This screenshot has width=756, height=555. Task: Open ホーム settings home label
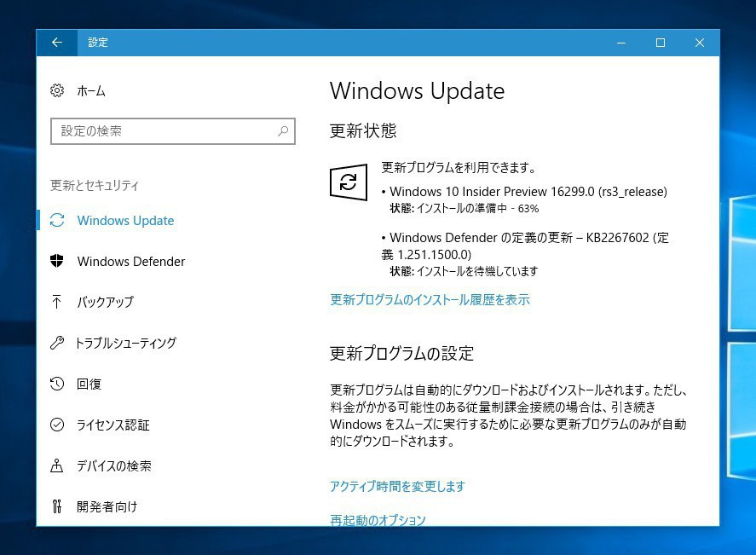click(x=91, y=90)
